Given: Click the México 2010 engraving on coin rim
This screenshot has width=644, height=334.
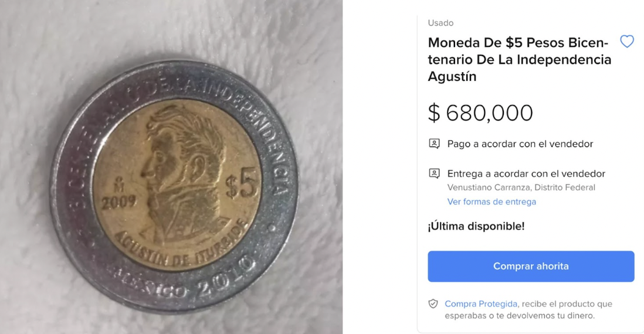Looking at the screenshot, I should pyautogui.click(x=180, y=280).
